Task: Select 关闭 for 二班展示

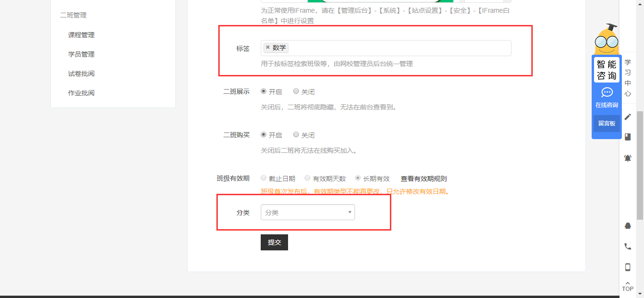Action: 296,91
